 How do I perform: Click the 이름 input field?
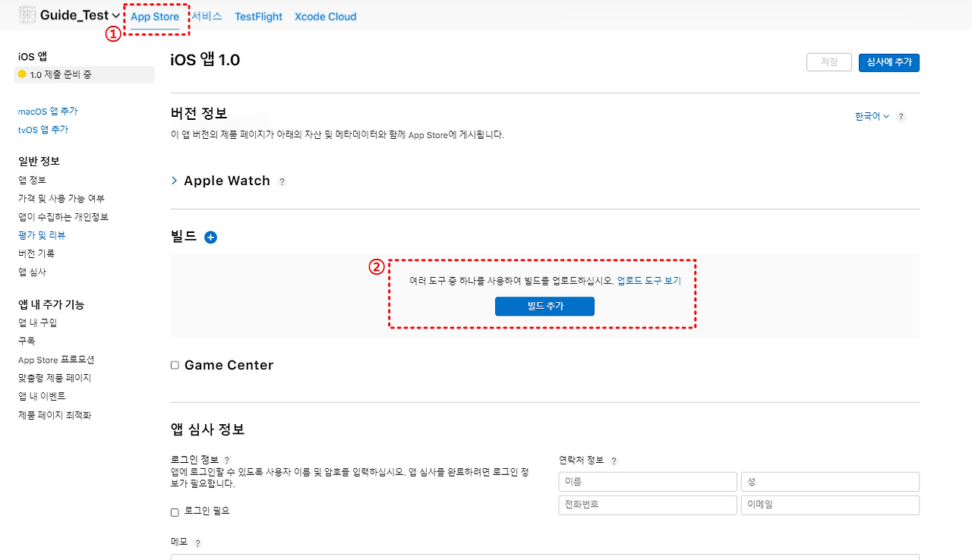648,482
